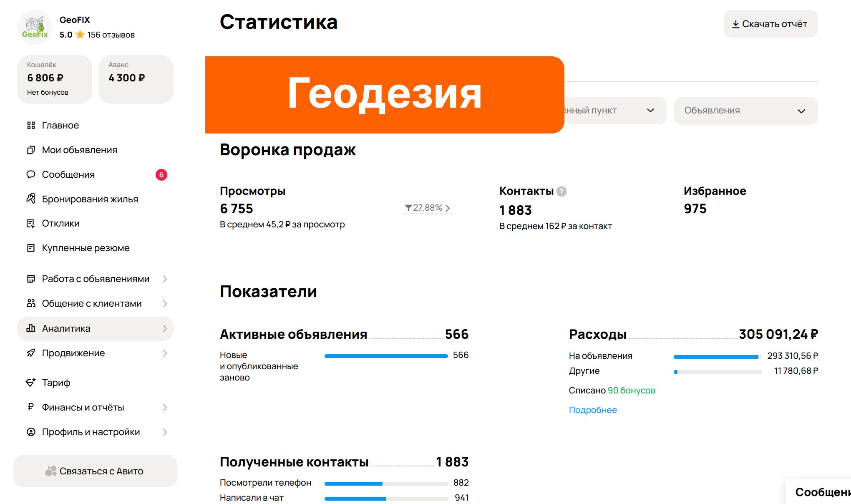Image resolution: width=851 pixels, height=504 pixels.
Task: Open the Объявления dropdown filter
Action: tap(745, 111)
